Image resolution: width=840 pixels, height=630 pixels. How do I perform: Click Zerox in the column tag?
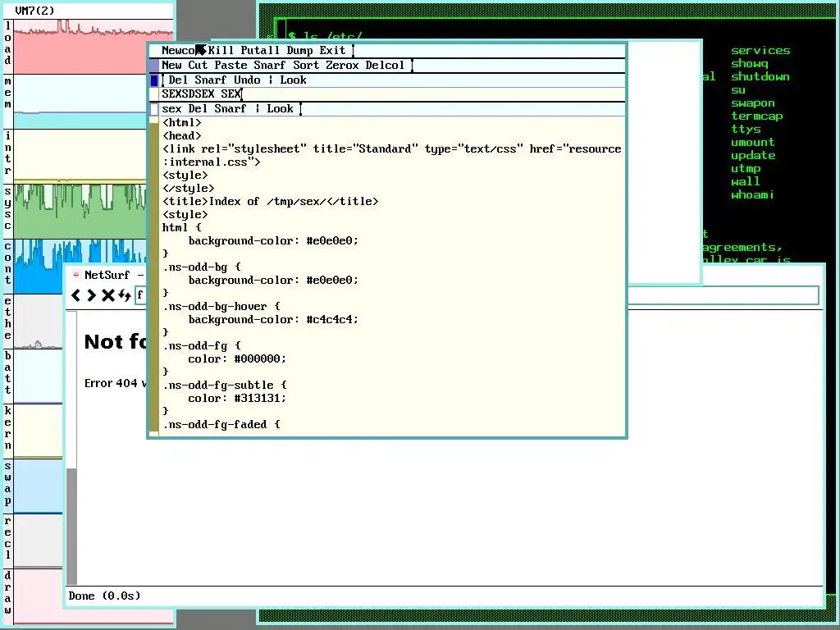[342, 66]
